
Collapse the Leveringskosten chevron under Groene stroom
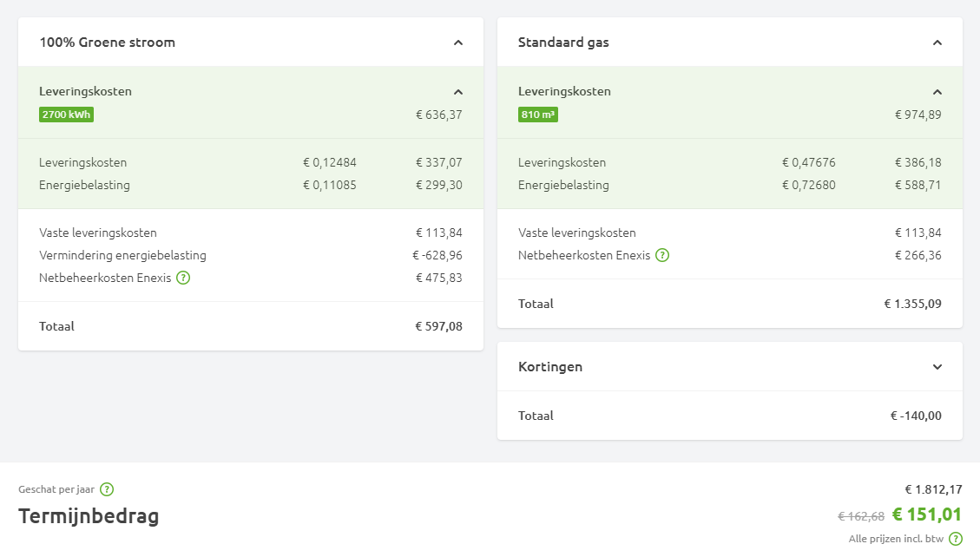click(458, 92)
